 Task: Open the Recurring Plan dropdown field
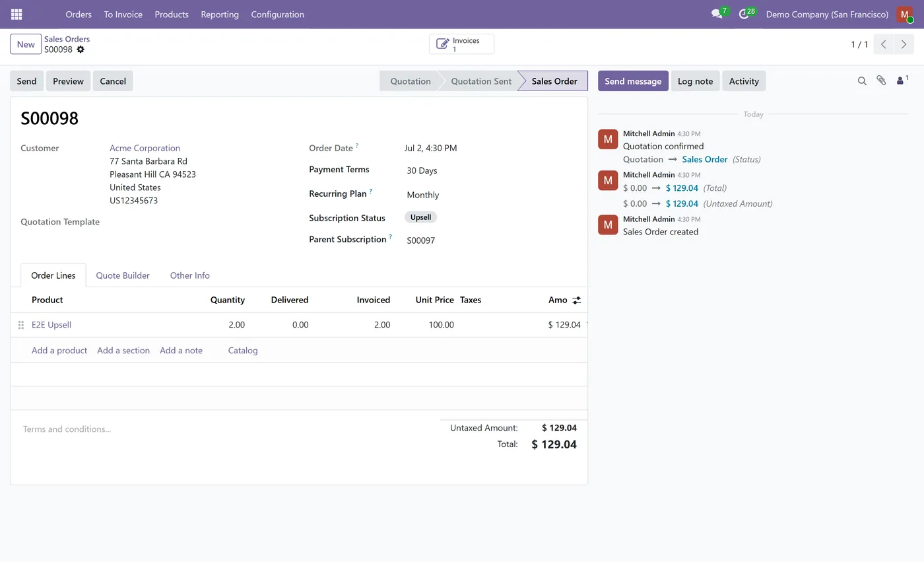point(490,195)
